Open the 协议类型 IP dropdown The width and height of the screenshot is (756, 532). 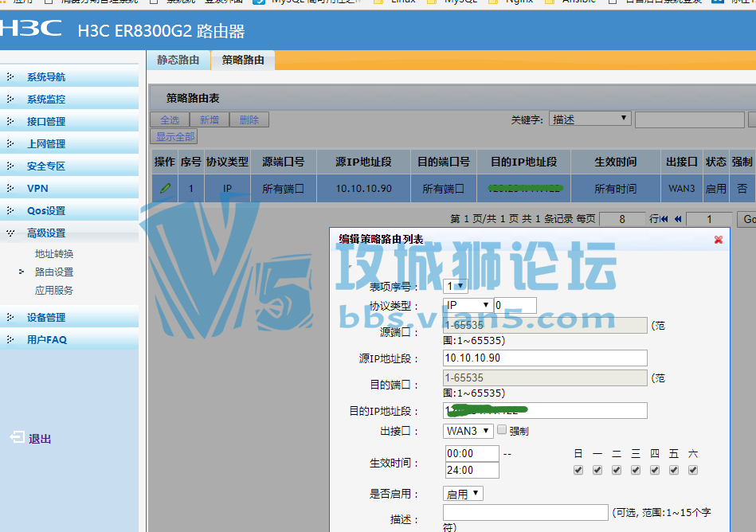pos(467,305)
